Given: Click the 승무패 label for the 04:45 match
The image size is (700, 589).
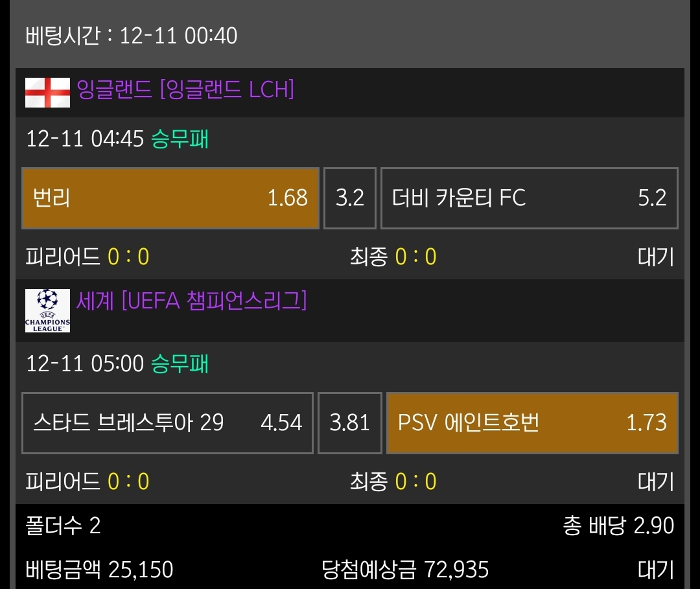Looking at the screenshot, I should coord(180,139).
